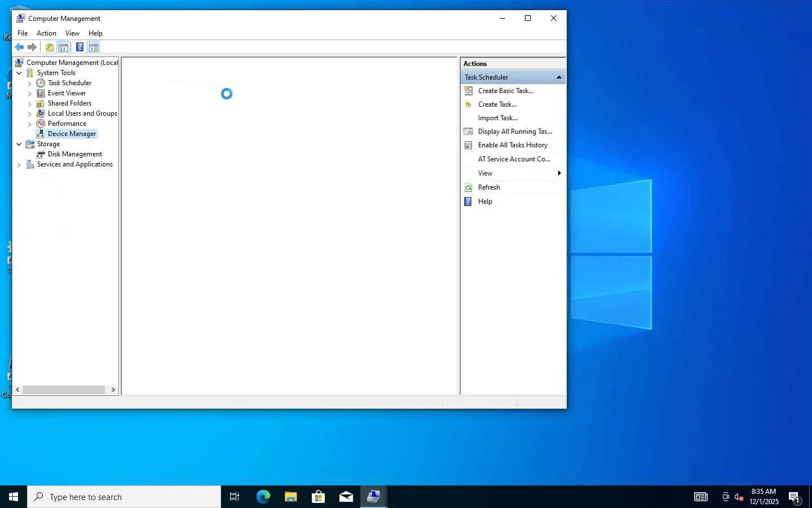Open the notification Action Center

pyautogui.click(x=795, y=497)
